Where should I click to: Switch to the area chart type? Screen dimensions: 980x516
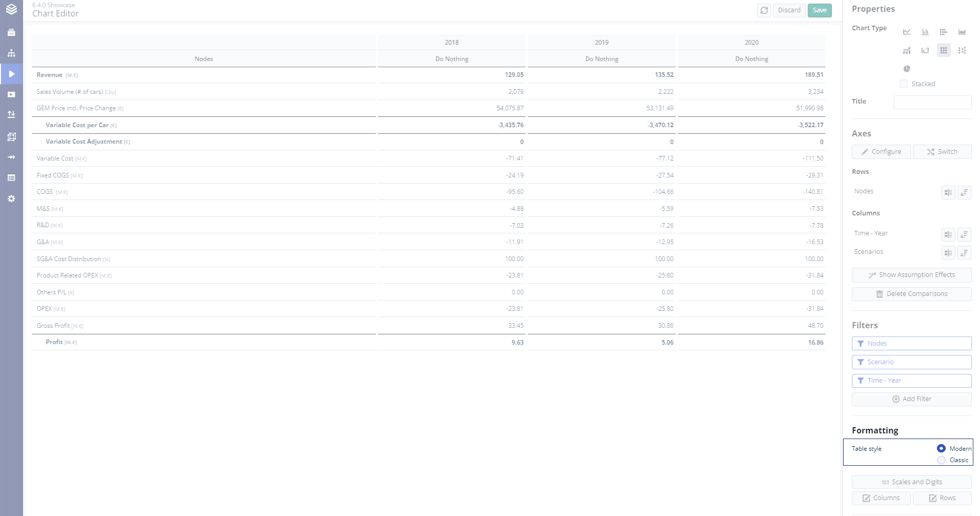click(962, 32)
